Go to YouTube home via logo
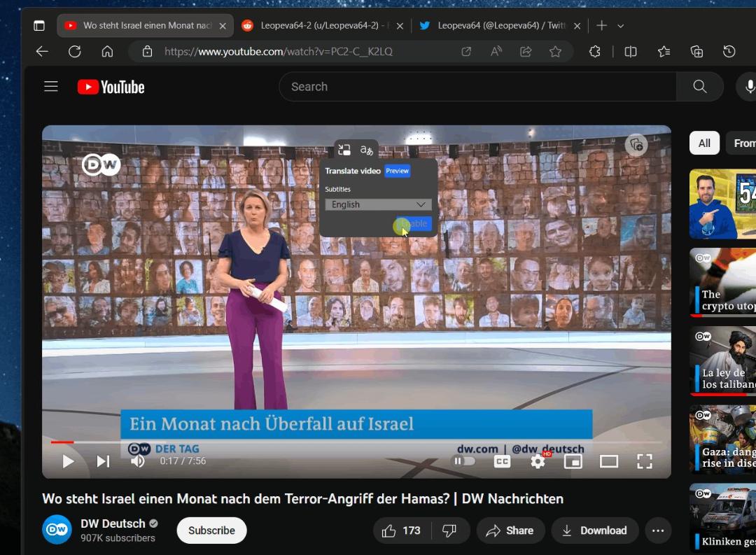 111,87
